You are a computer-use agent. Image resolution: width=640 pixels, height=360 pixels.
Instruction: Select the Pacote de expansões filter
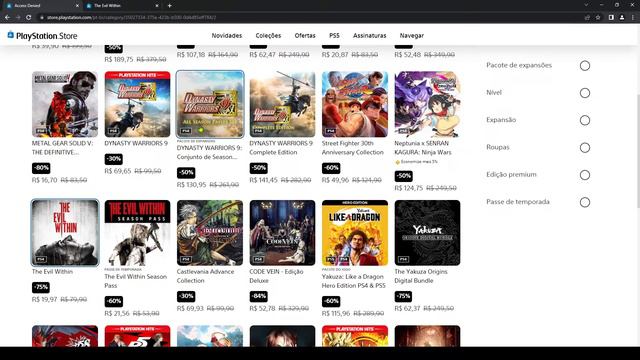(584, 66)
